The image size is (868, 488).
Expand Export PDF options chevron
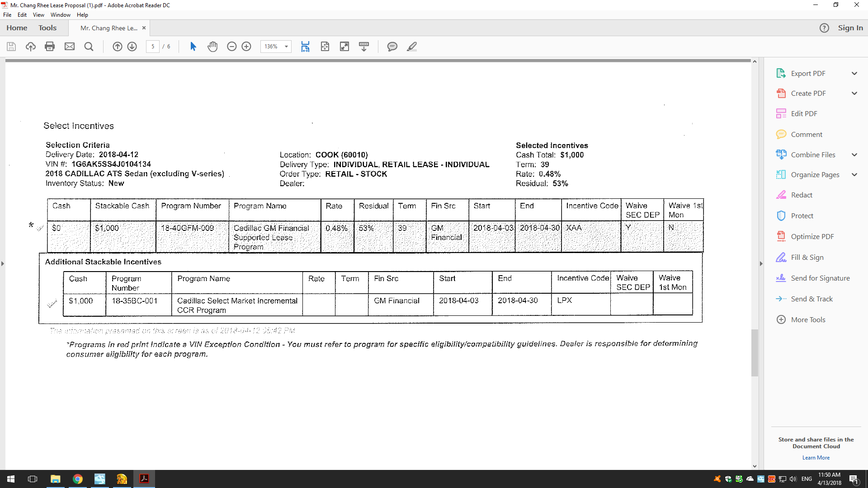pyautogui.click(x=854, y=74)
